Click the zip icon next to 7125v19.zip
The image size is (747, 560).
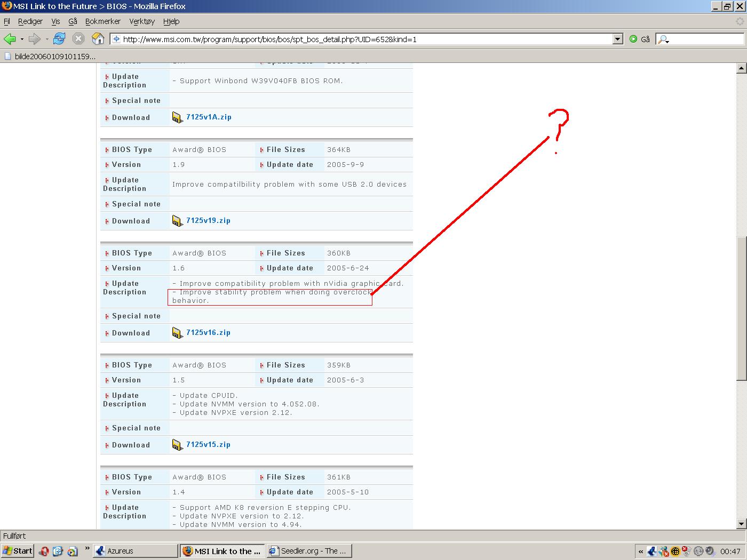(x=178, y=221)
